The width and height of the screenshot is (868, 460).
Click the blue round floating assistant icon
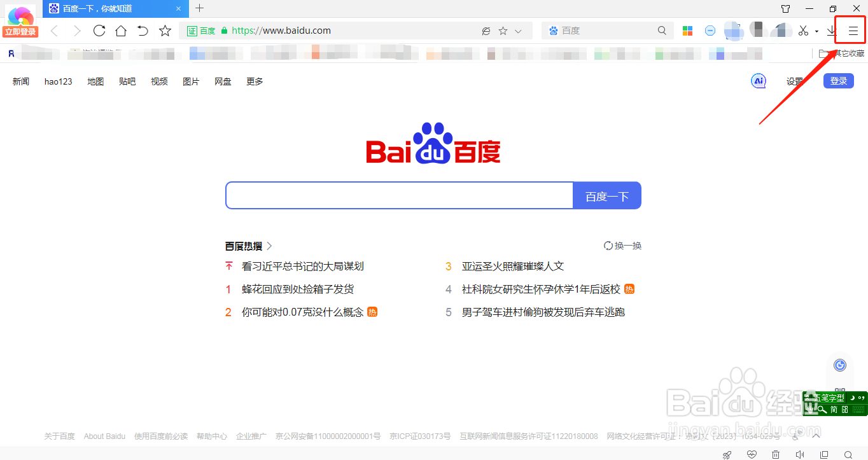[840, 365]
